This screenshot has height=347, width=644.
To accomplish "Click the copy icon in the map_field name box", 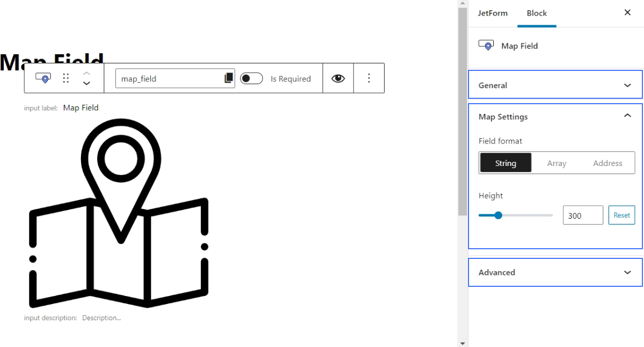I will tap(229, 78).
